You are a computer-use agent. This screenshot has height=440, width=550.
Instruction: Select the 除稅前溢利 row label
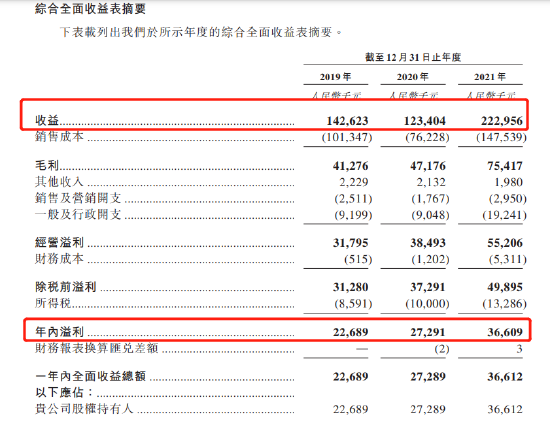pyautogui.click(x=66, y=287)
